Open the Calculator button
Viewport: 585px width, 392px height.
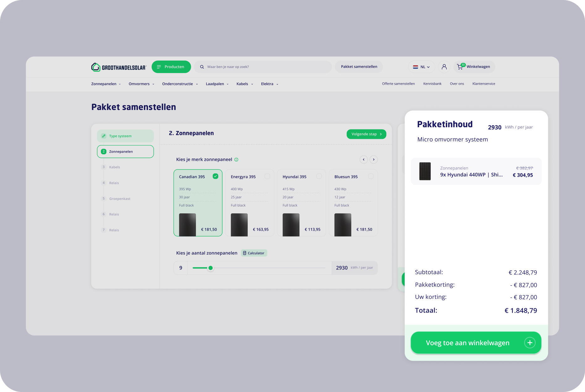(x=254, y=253)
